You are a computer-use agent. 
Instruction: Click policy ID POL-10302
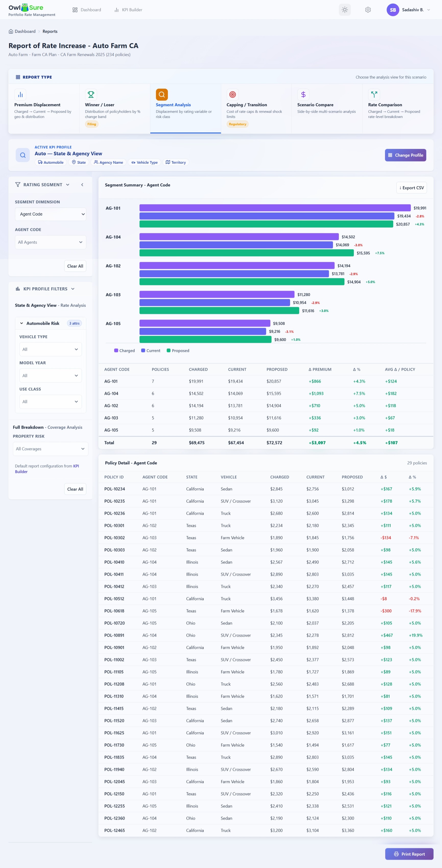[115, 538]
